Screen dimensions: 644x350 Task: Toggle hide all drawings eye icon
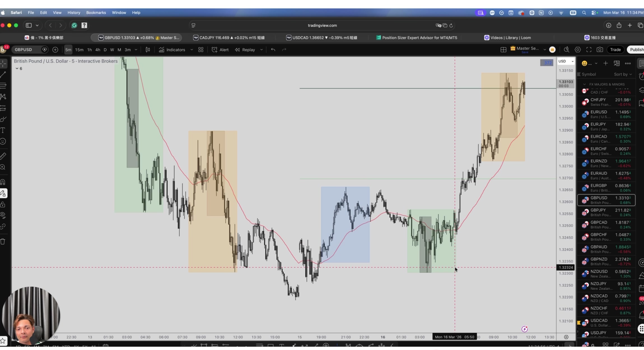tap(3, 215)
